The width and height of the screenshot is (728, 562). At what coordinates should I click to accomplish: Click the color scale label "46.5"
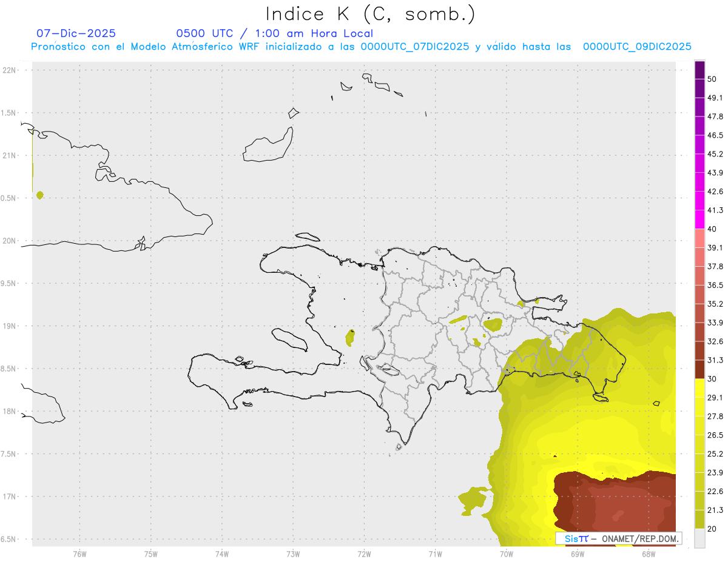715,135
